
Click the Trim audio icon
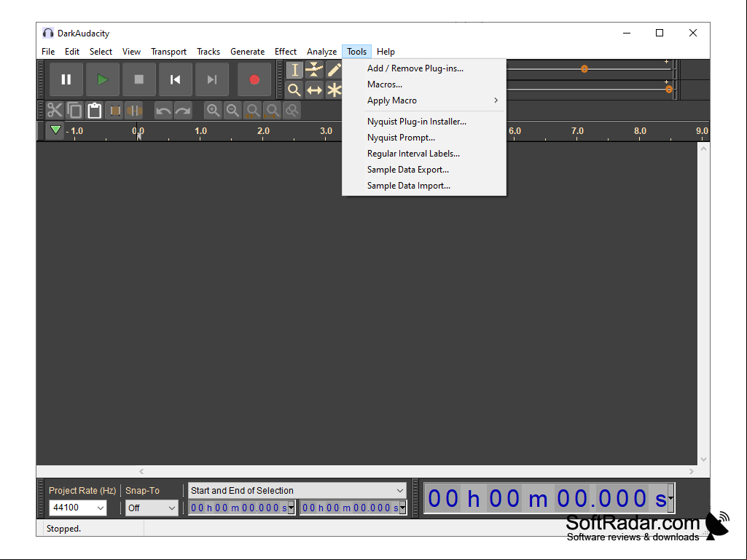(115, 111)
